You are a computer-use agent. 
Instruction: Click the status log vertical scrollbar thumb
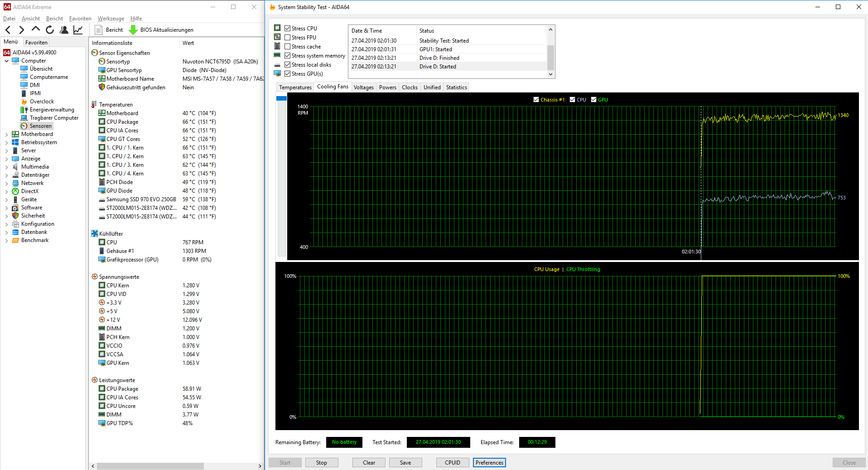point(550,57)
